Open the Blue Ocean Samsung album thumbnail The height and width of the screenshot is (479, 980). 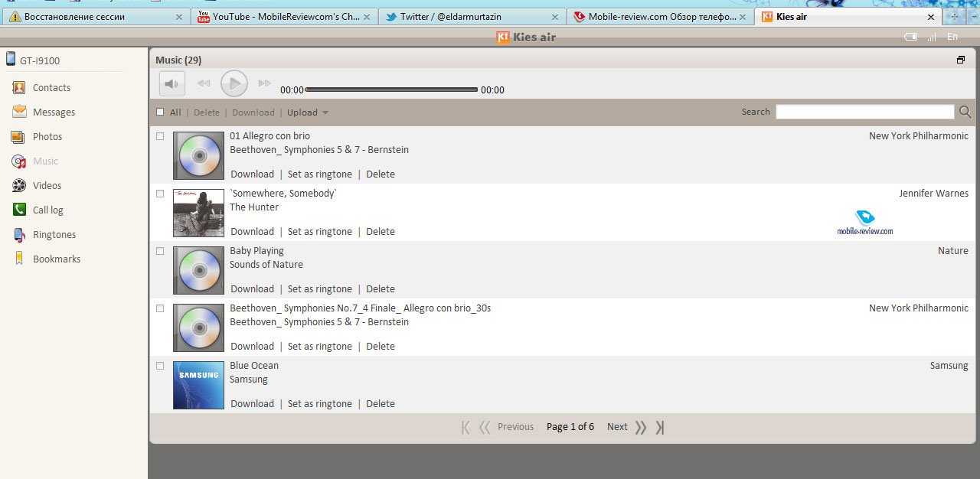tap(198, 385)
